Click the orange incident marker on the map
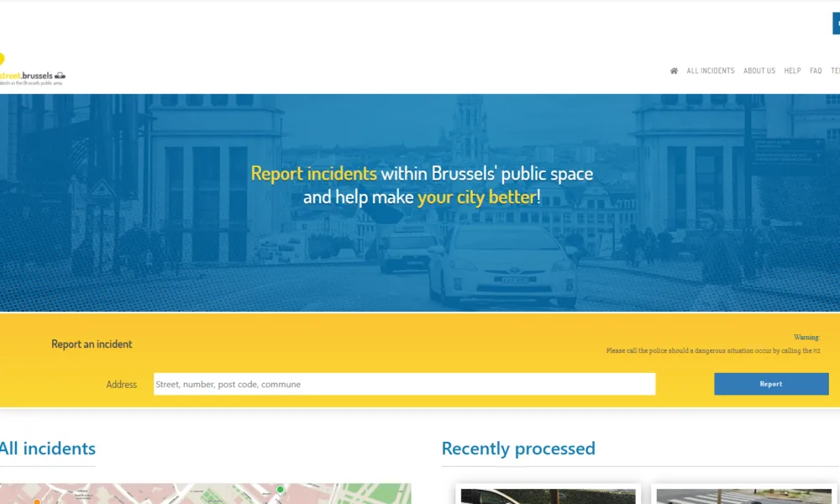This screenshot has width=840, height=504. click(37, 501)
